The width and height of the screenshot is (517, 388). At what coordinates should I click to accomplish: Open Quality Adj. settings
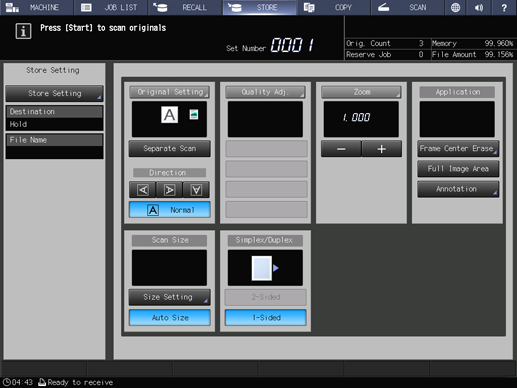265,92
